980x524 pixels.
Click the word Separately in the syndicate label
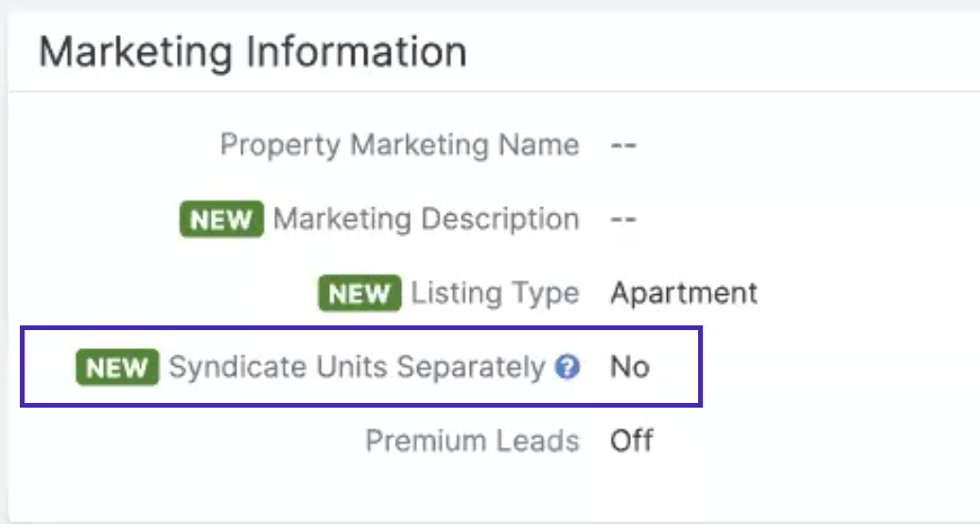tap(471, 367)
